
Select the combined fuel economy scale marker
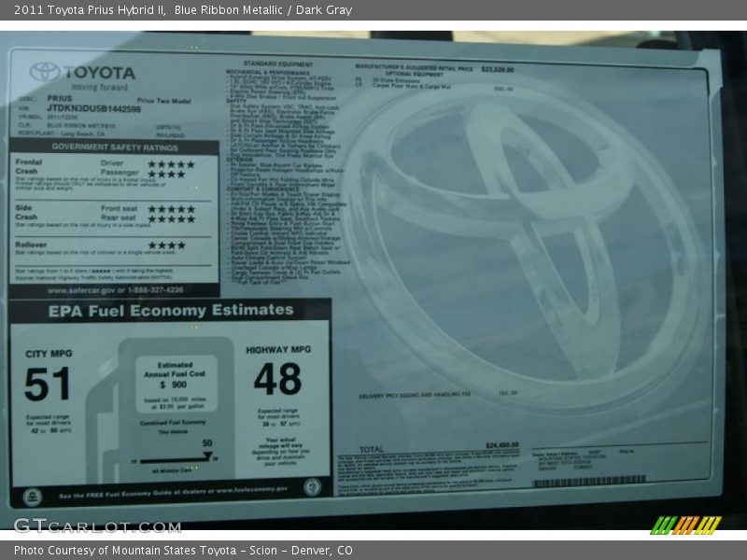(206, 456)
